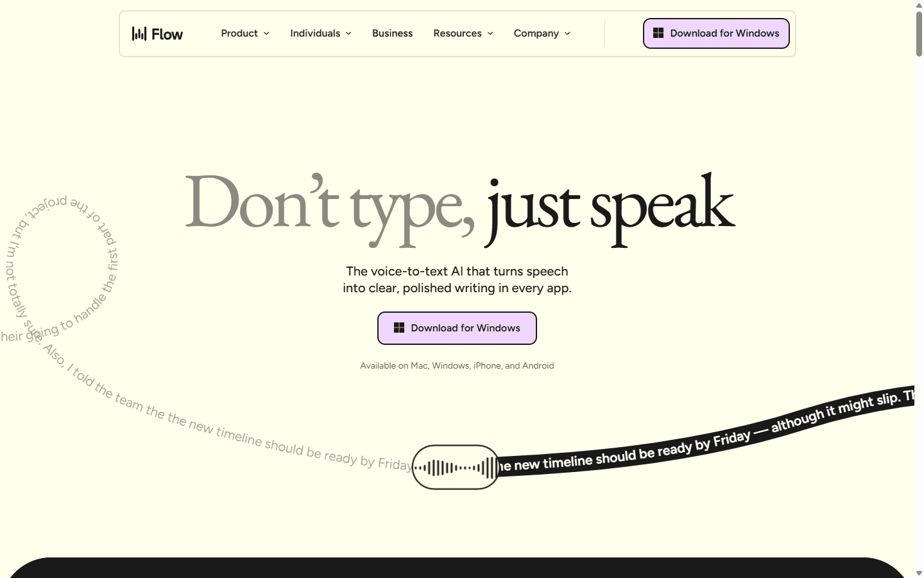Click the Flow logo in the navbar
924x578 pixels.
[x=157, y=33]
